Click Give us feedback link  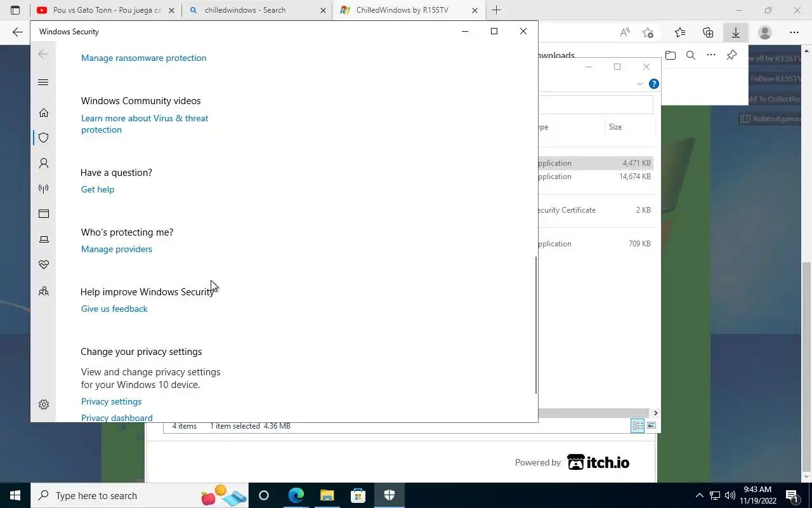pos(114,309)
